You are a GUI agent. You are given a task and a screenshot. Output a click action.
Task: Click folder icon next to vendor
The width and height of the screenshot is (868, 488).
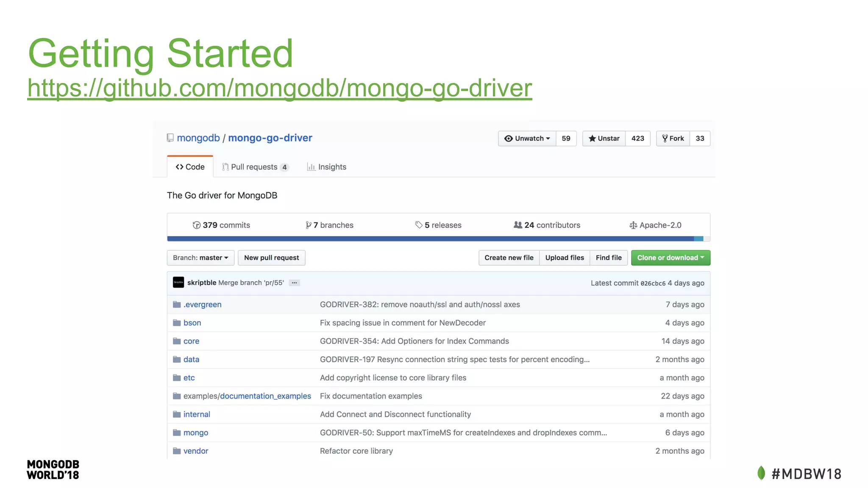pyautogui.click(x=177, y=451)
